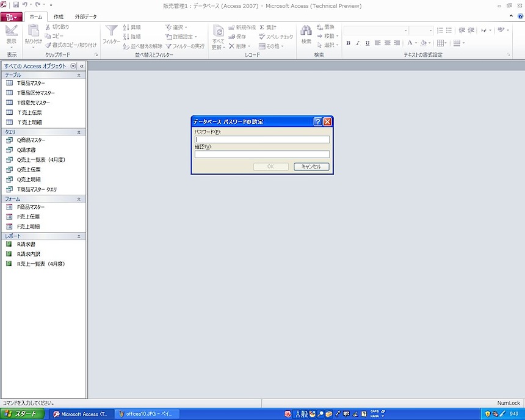Open the 削除 delete dropdown
The width and height of the screenshot is (525, 420).
click(240, 46)
